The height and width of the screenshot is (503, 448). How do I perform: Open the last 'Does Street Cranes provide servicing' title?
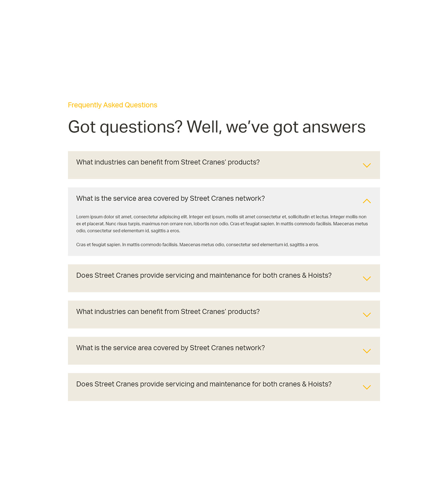click(x=204, y=384)
